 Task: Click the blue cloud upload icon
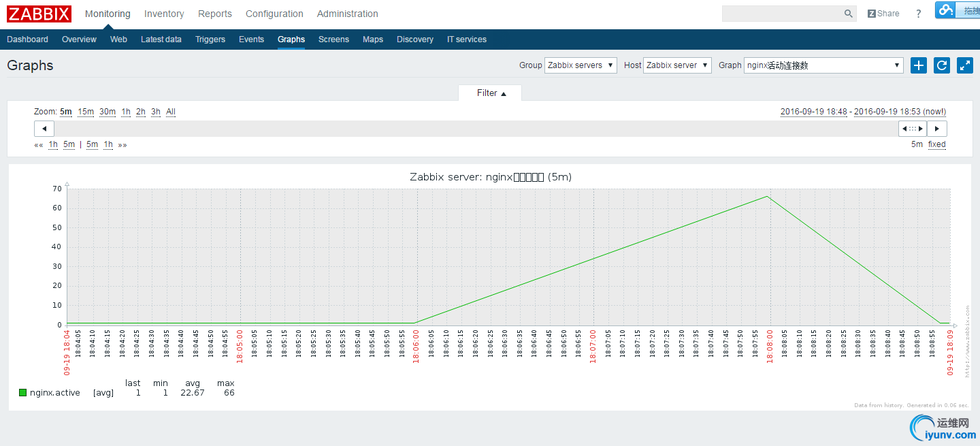pyautogui.click(x=945, y=10)
